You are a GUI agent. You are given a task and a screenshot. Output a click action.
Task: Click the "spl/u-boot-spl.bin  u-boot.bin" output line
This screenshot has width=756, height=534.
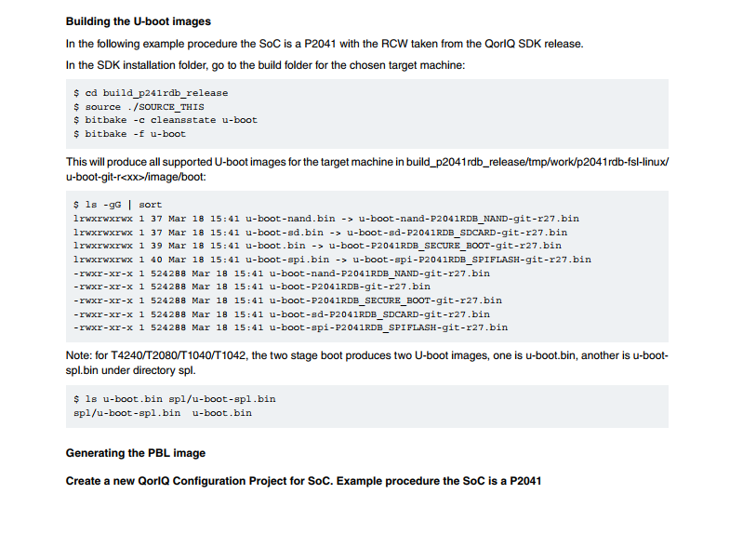click(x=162, y=412)
